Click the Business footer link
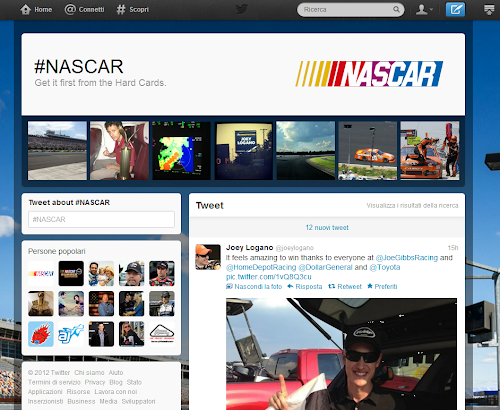The width and height of the screenshot is (500, 410). click(x=81, y=402)
